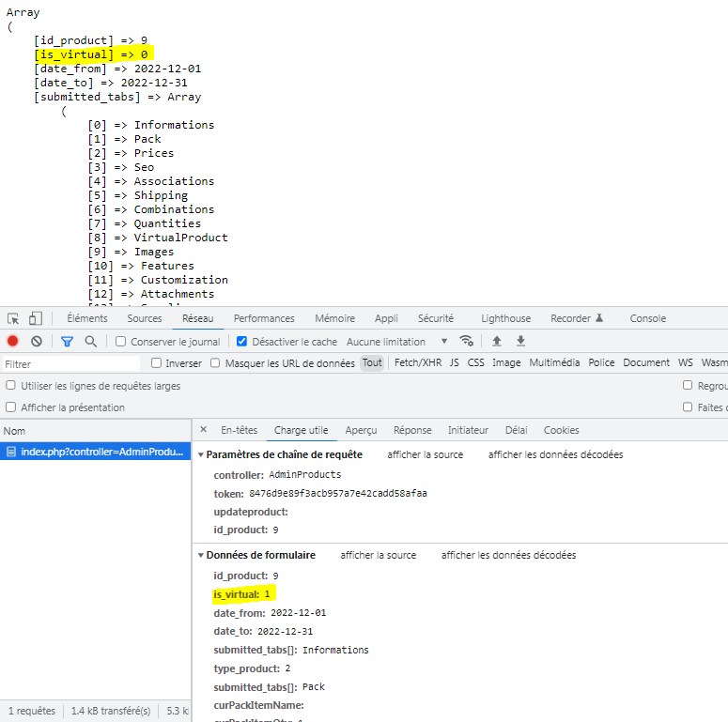
Task: Select the Charge utile tab
Action: tap(301, 430)
